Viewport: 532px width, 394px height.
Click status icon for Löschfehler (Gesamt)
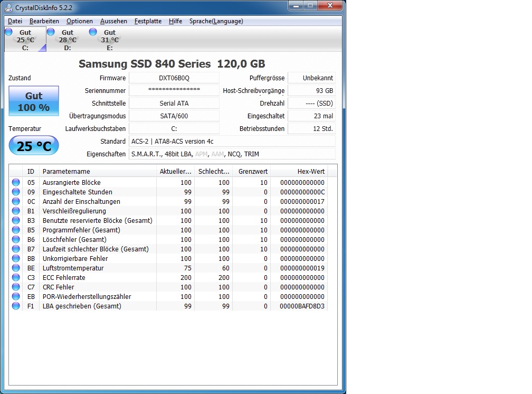tap(16, 239)
